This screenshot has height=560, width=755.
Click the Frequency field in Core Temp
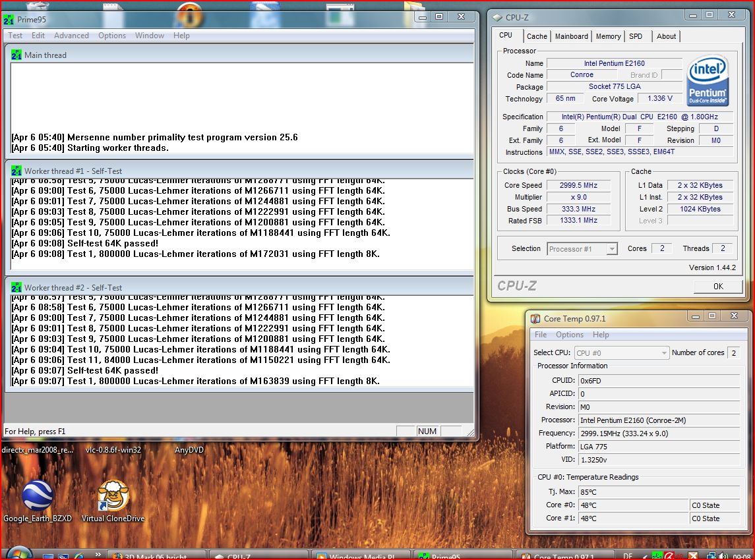(x=659, y=434)
